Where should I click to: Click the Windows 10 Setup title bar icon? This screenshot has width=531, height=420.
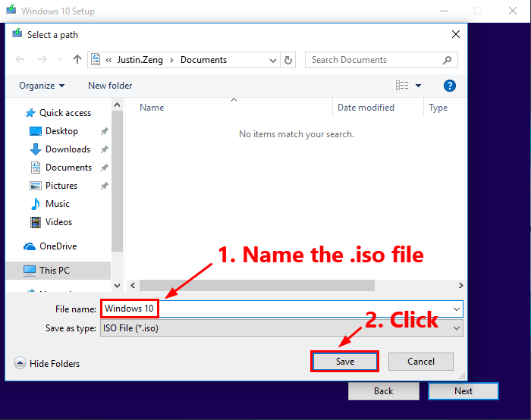(11, 9)
